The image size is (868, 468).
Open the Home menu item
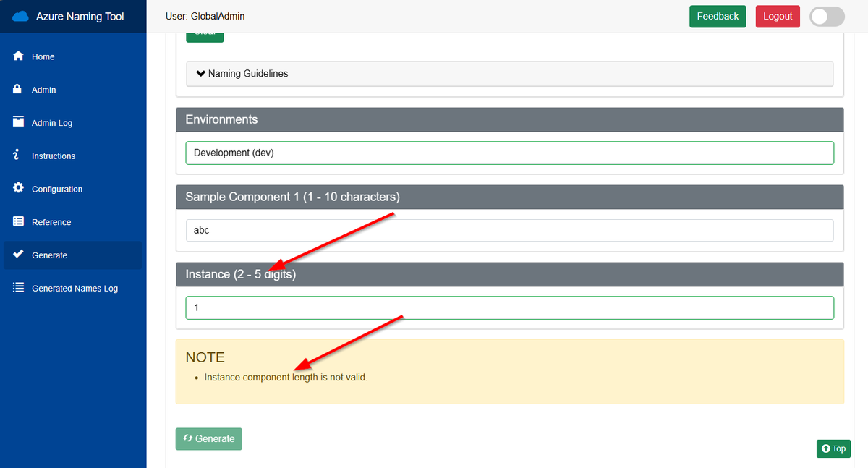coord(72,56)
